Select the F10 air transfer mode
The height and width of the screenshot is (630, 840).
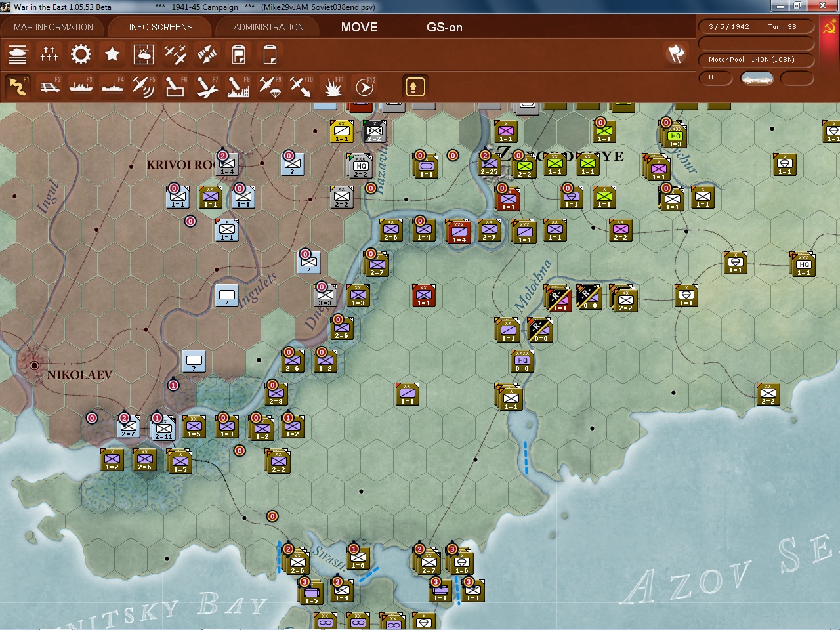click(x=301, y=87)
